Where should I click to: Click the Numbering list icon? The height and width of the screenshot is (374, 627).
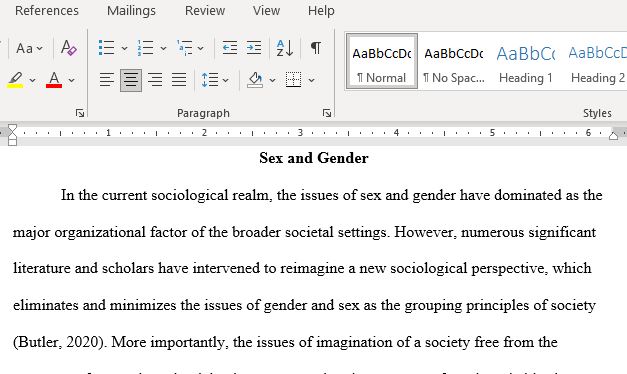pos(145,48)
